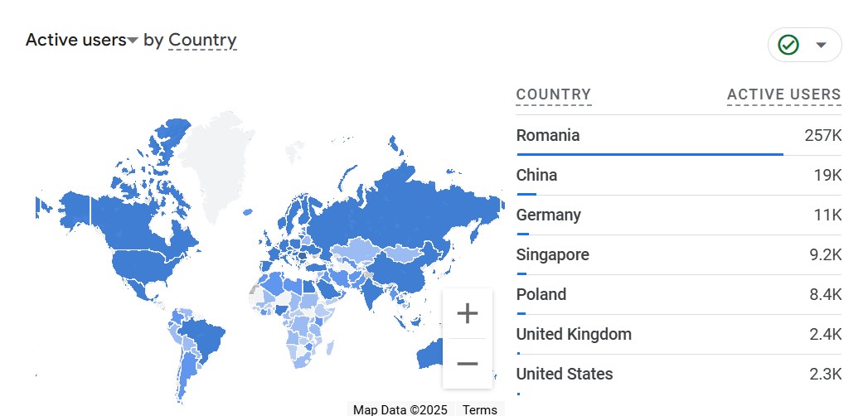Change the Country dimension selector
This screenshot has height=416, width=868.
(202, 41)
